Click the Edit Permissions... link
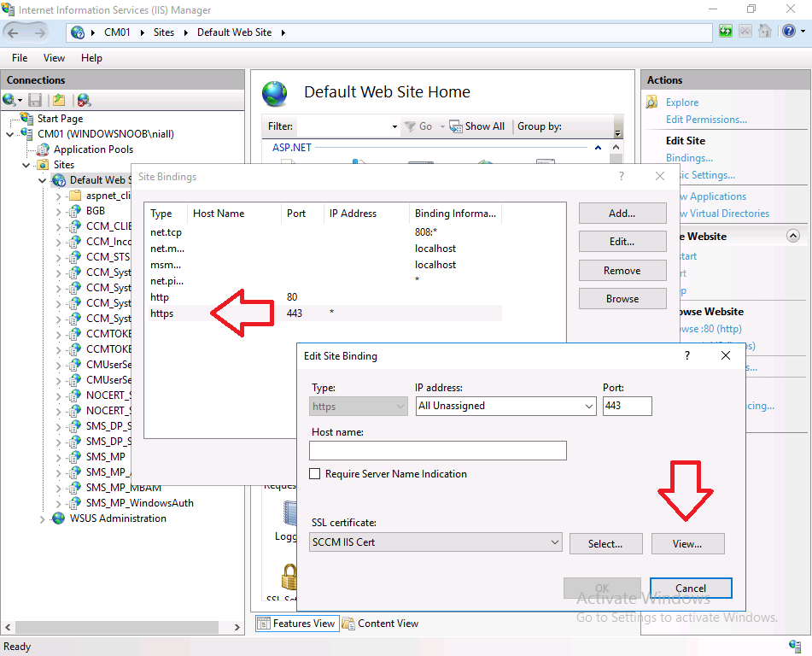 706,120
